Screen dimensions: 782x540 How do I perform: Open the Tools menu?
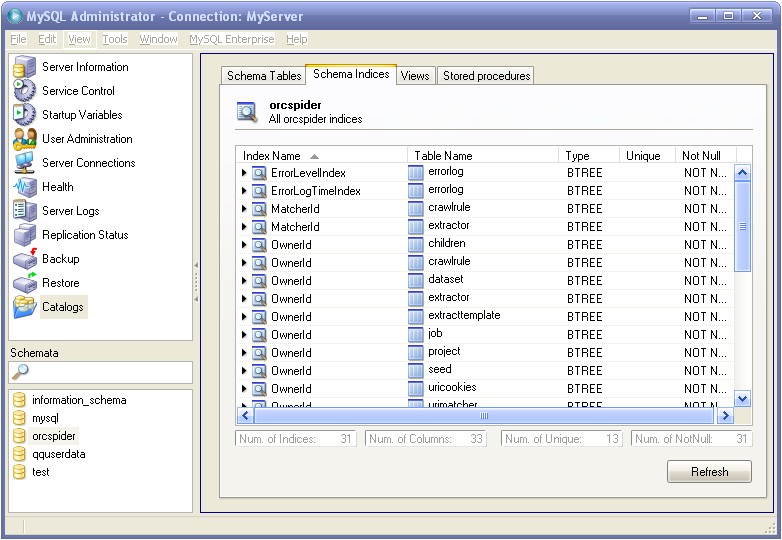point(115,39)
